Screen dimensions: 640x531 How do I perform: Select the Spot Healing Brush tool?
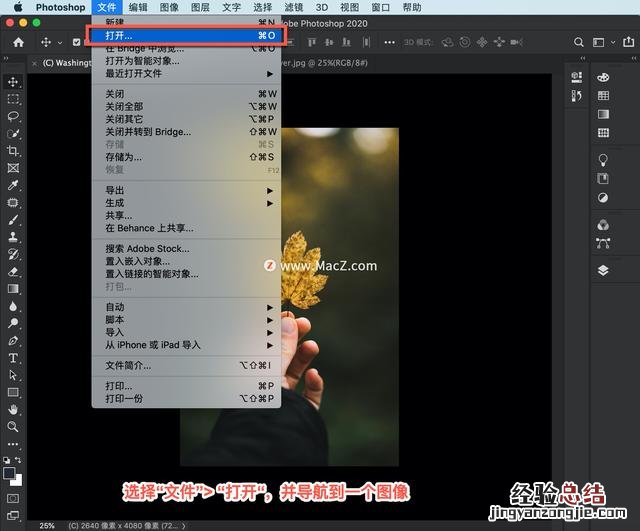[13, 202]
